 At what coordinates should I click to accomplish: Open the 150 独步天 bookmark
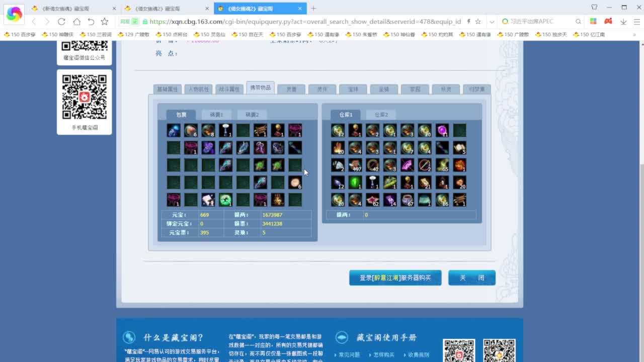tap(551, 35)
